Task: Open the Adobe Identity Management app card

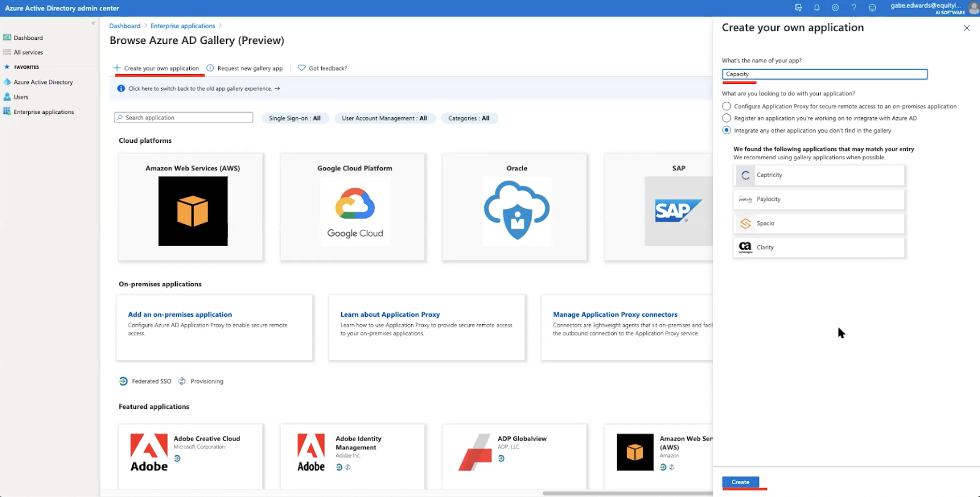Action: point(353,457)
